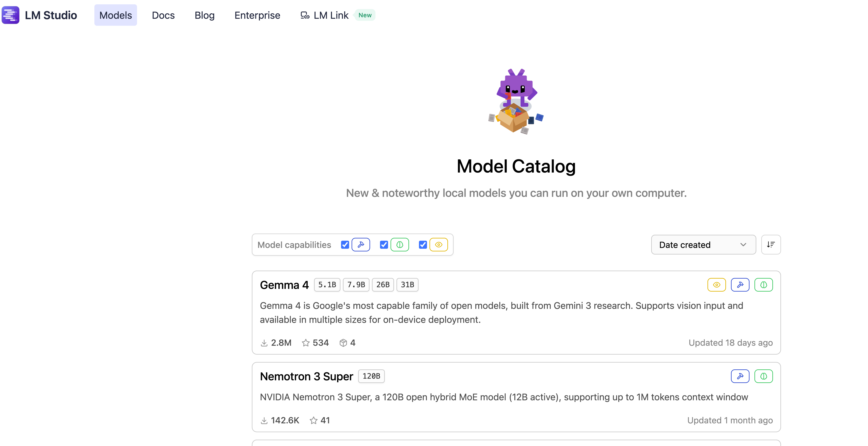
Task: Click the green New badge beside LM Link
Action: [365, 15]
